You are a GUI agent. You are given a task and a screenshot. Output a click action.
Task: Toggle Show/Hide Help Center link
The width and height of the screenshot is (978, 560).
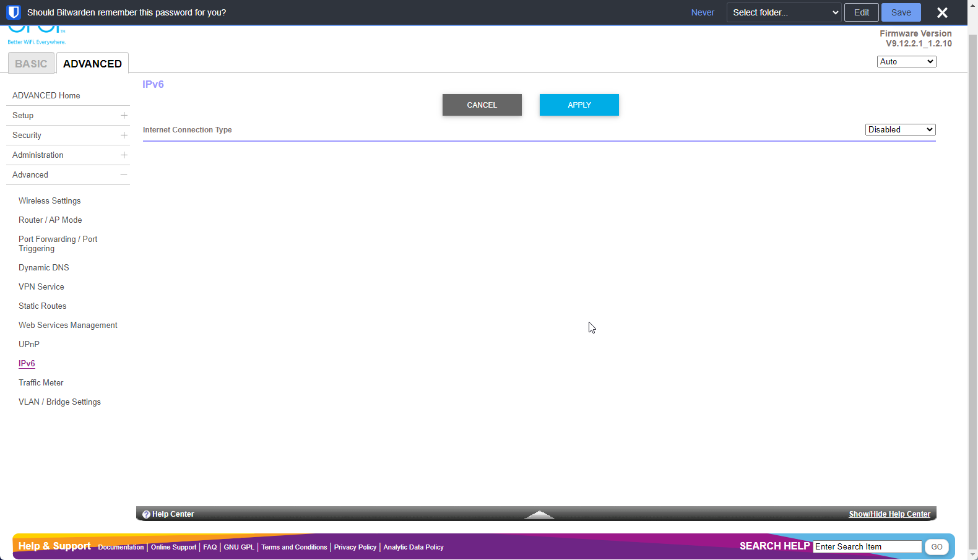click(x=889, y=514)
